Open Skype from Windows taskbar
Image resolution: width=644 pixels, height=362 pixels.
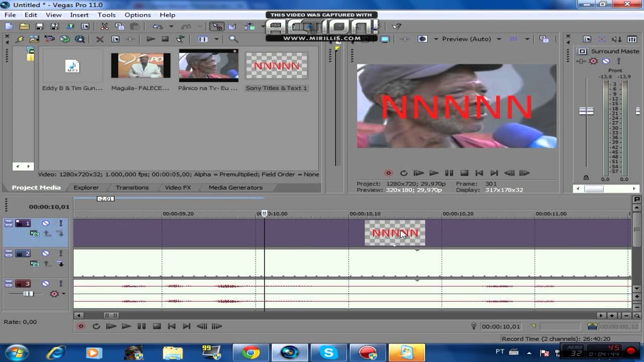329,352
